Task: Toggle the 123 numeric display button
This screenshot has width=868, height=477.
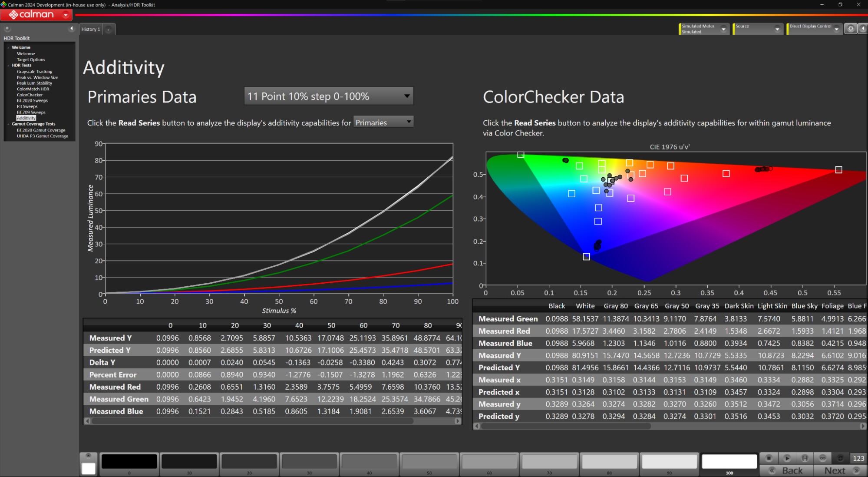Action: 858,458
